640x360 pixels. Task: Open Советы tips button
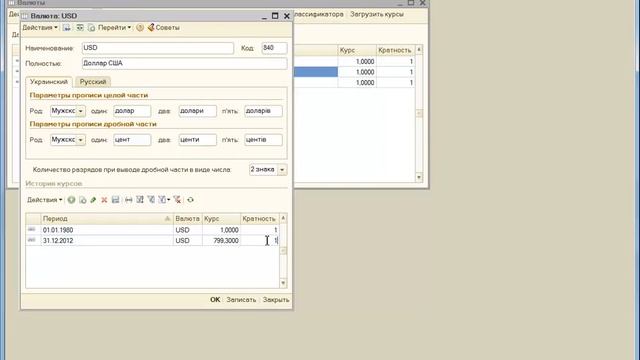coord(163,28)
